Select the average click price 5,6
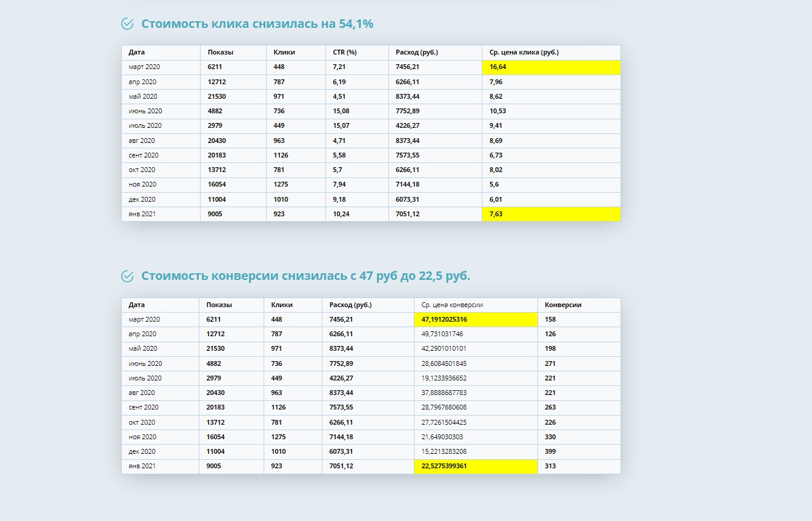 [494, 185]
